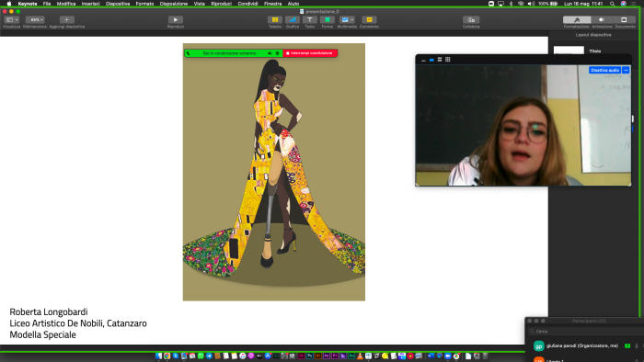
Task: Open WhatsApp from the Dock
Action: pos(201,356)
